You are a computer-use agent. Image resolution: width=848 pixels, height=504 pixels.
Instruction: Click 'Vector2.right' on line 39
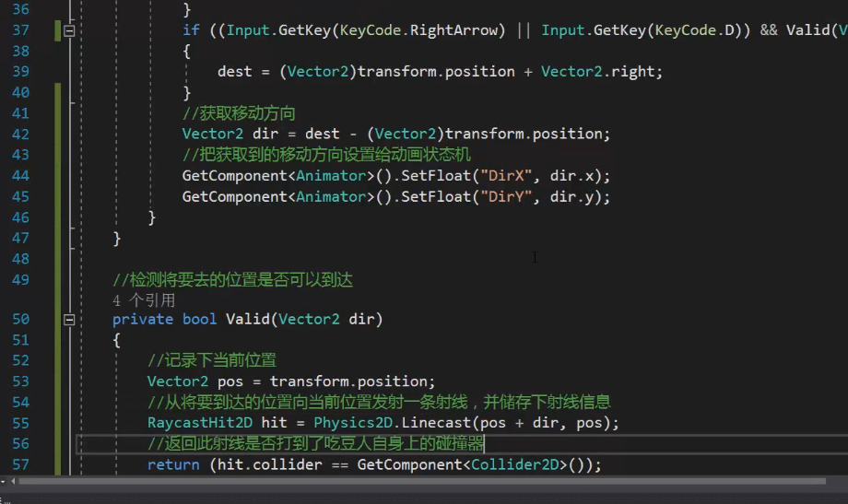coord(597,71)
